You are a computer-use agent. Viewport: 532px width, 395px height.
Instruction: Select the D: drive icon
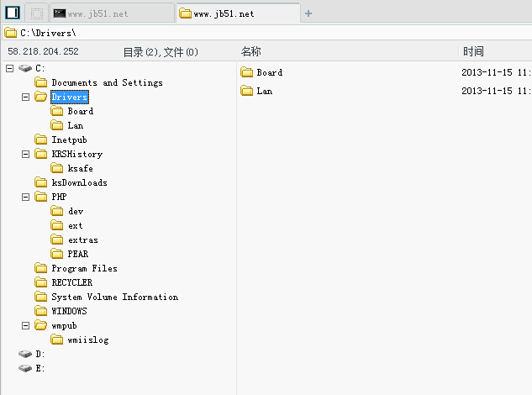tap(25, 355)
